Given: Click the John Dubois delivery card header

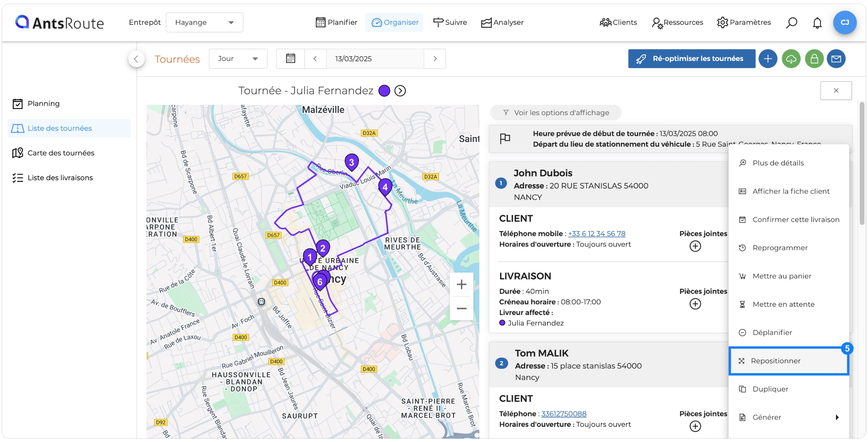Looking at the screenshot, I should coord(609,185).
